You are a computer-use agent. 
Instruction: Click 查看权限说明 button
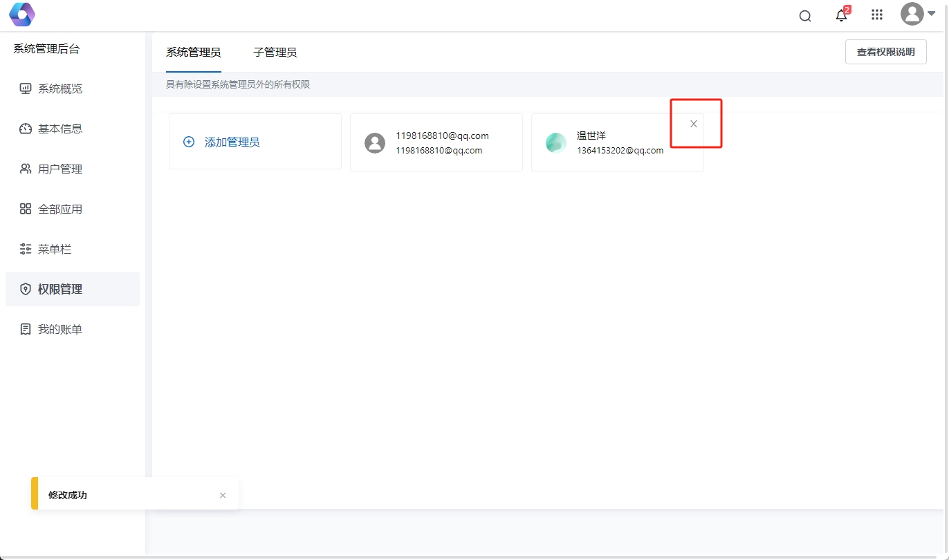885,51
